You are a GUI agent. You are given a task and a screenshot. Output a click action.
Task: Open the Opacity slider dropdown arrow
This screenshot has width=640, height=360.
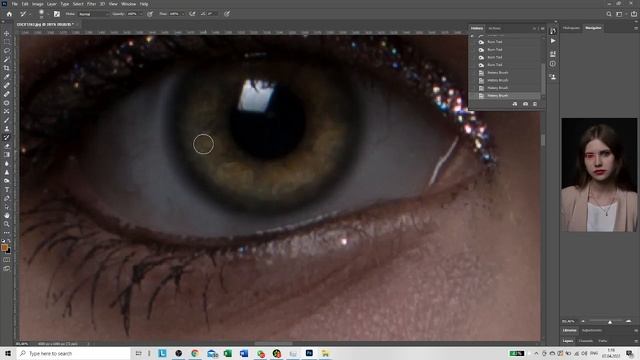pos(141,14)
